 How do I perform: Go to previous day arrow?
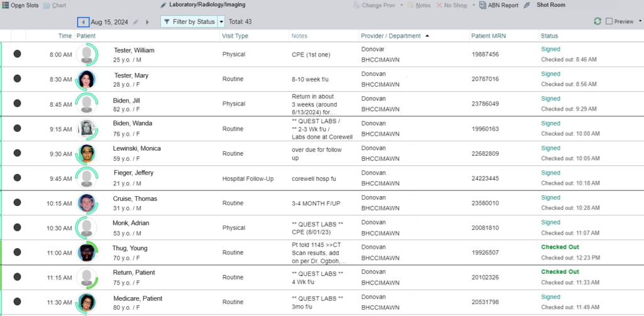(83, 22)
